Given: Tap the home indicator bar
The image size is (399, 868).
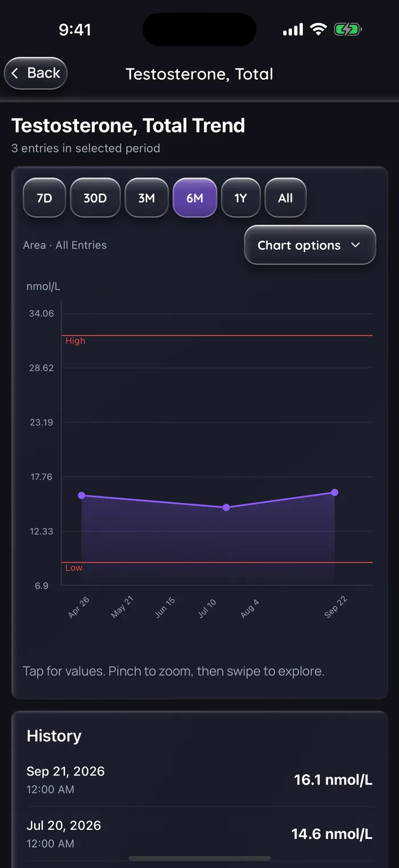Looking at the screenshot, I should pyautogui.click(x=199, y=858).
